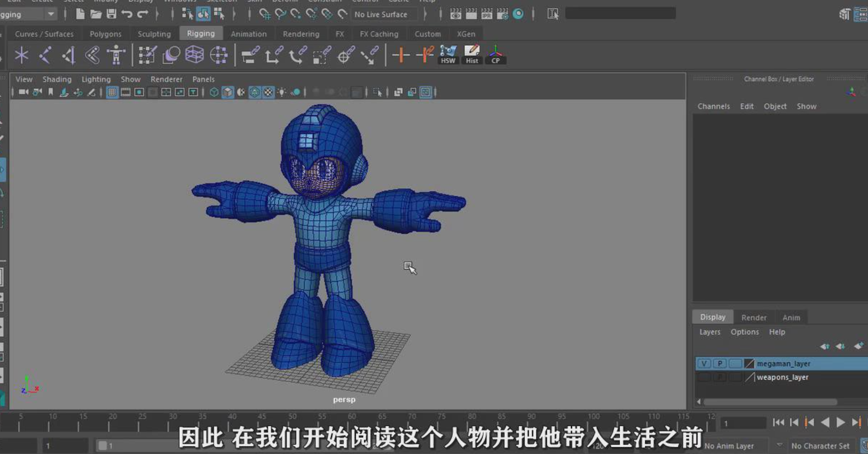This screenshot has height=454, width=868.
Task: Click the HumanIK character figure icon
Action: (117, 55)
